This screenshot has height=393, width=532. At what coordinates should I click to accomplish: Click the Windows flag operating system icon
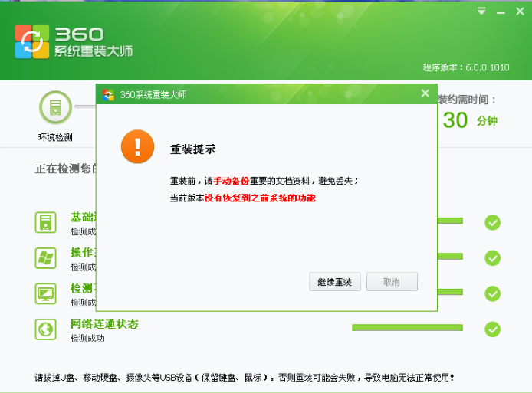coord(46,257)
